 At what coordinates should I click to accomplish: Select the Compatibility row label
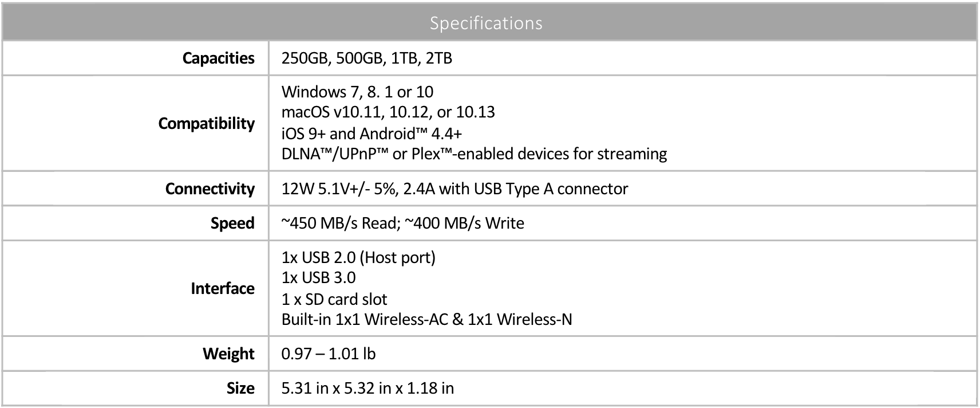click(x=206, y=123)
